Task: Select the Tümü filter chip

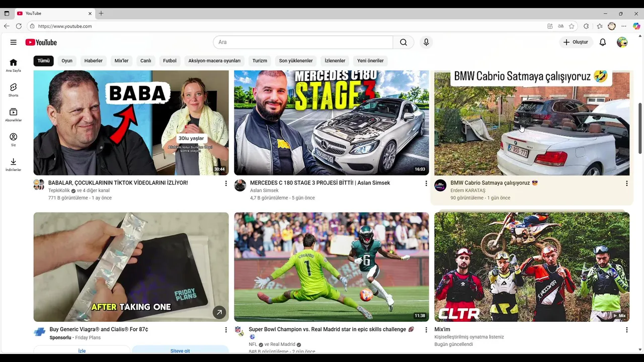Action: click(44, 61)
